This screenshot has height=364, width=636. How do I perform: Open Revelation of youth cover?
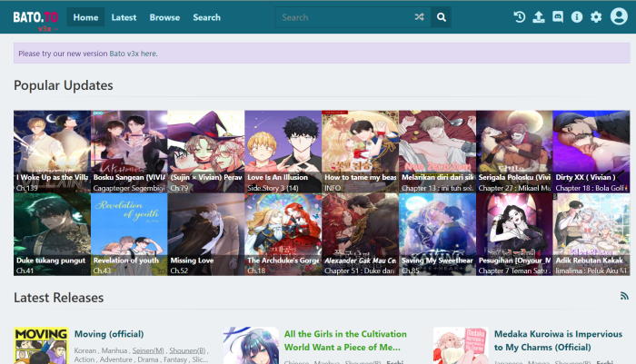tap(129, 234)
